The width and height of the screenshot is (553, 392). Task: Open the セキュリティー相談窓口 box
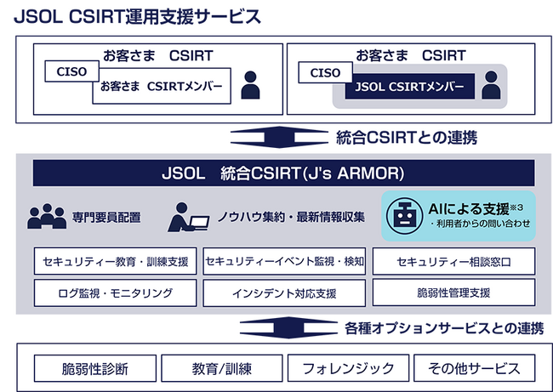tap(454, 262)
